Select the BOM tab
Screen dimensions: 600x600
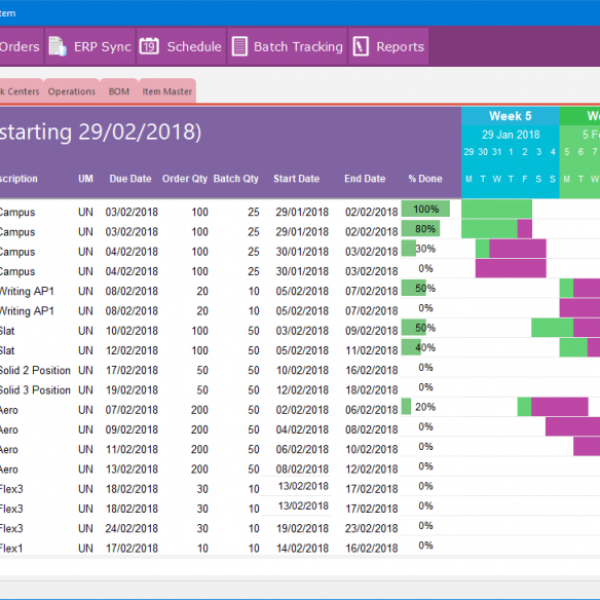pyautogui.click(x=117, y=92)
